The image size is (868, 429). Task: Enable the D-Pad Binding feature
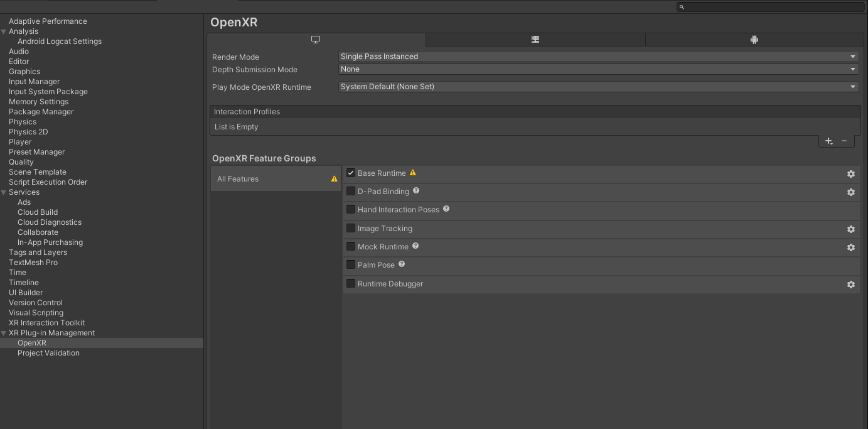(x=351, y=191)
